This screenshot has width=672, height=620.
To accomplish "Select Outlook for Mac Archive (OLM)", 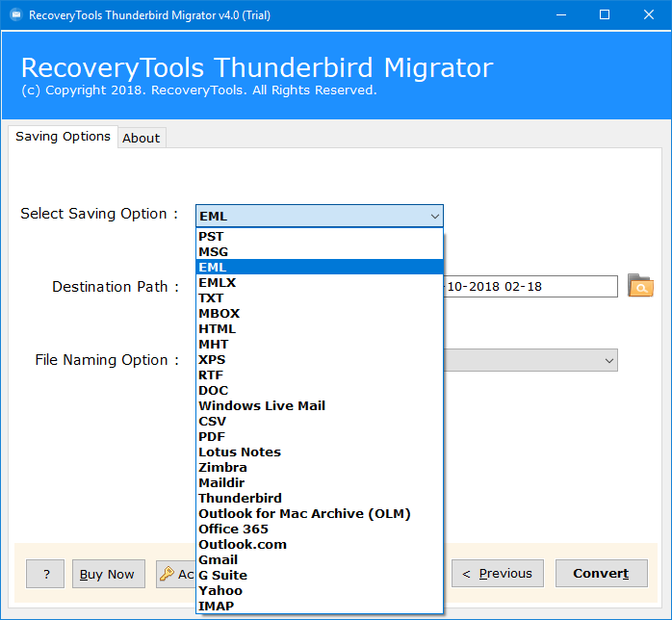I will point(320,514).
